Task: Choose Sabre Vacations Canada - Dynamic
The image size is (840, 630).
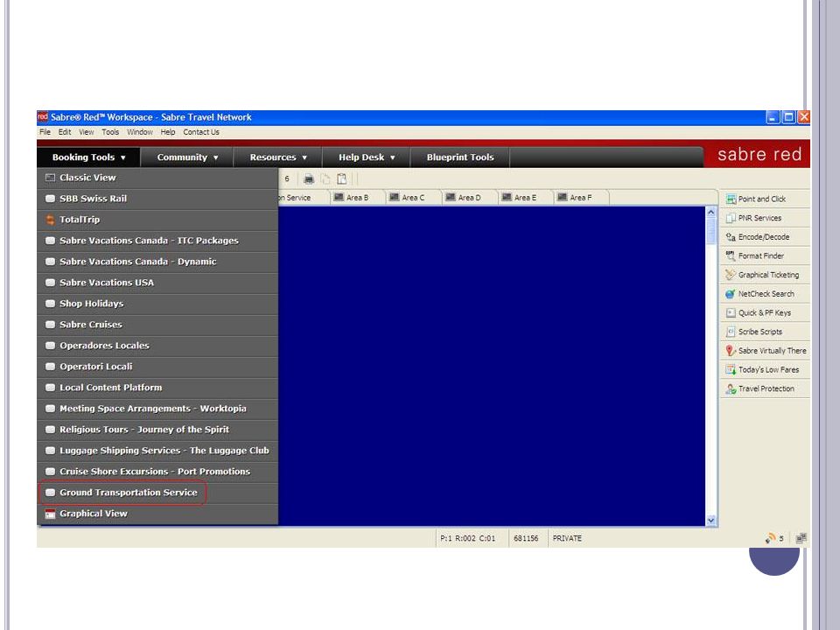Action: [x=158, y=262]
